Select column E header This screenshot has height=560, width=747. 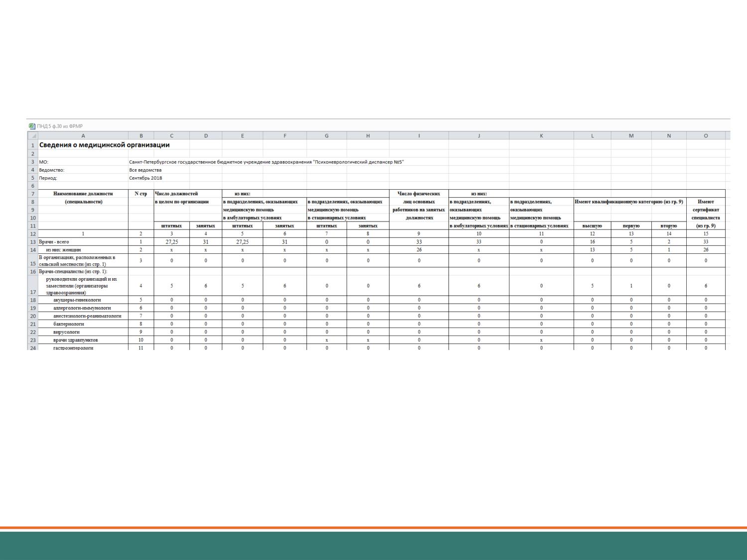click(243, 135)
